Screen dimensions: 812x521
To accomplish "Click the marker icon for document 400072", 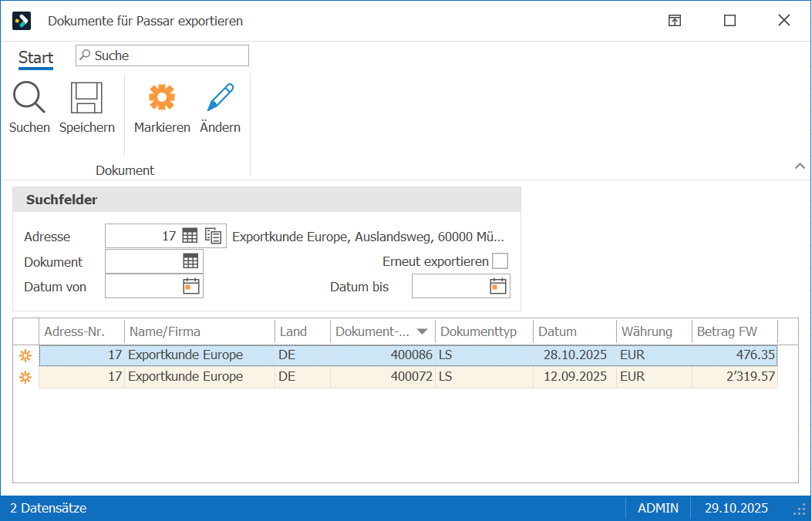I will point(25,377).
